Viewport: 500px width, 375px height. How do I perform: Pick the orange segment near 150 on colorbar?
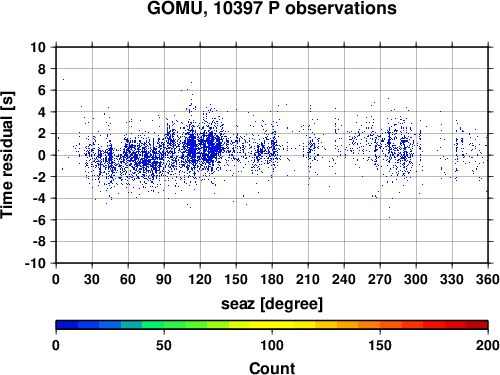click(380, 325)
